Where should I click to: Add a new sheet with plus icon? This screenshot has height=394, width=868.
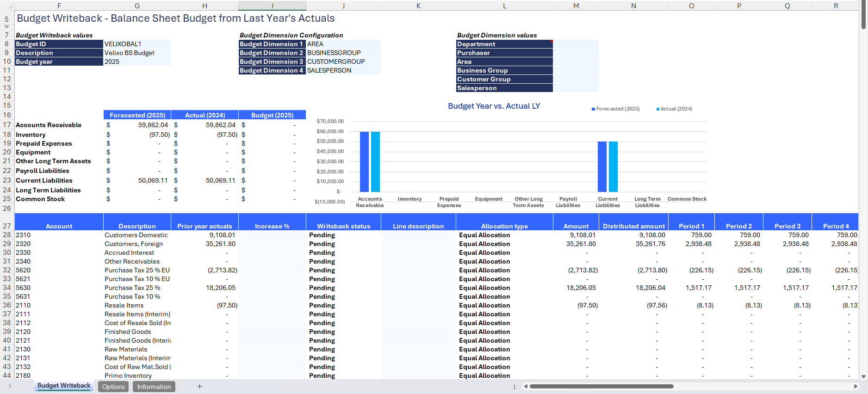[199, 387]
